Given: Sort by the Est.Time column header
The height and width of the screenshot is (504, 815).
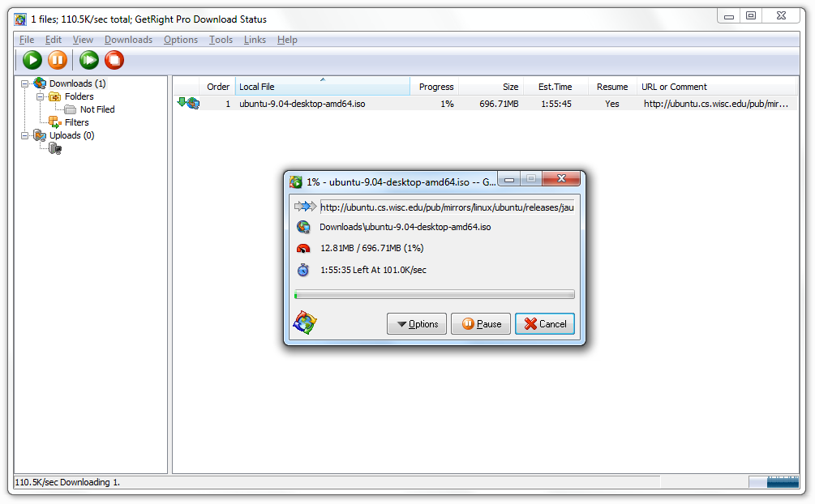Looking at the screenshot, I should tap(555, 87).
